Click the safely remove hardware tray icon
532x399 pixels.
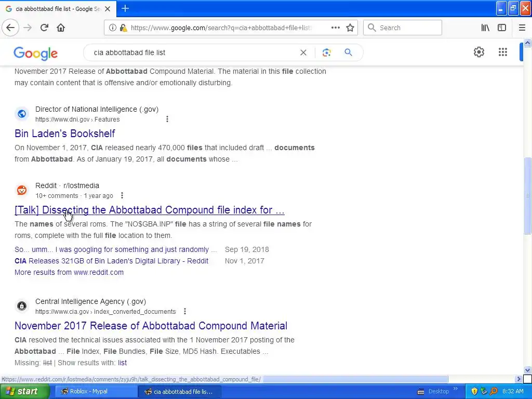(484, 392)
